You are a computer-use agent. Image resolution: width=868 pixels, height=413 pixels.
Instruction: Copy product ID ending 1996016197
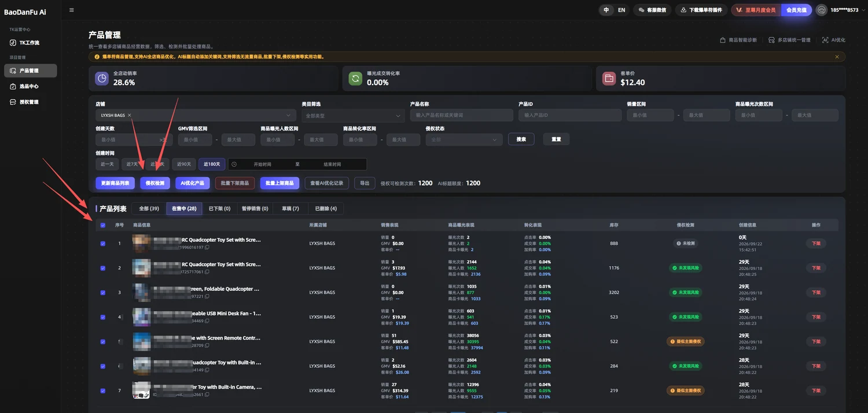click(207, 247)
